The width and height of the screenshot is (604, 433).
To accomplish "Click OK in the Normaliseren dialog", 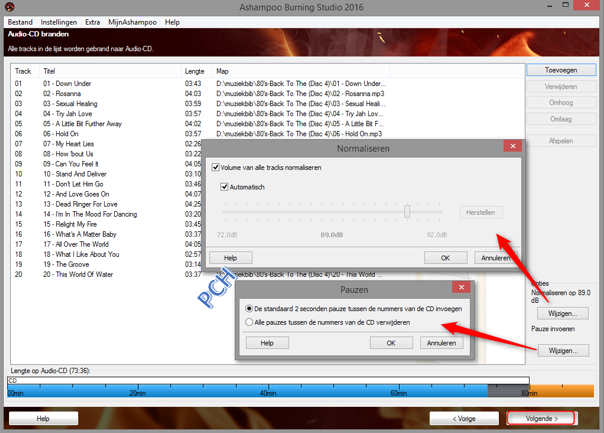I will pyautogui.click(x=445, y=258).
